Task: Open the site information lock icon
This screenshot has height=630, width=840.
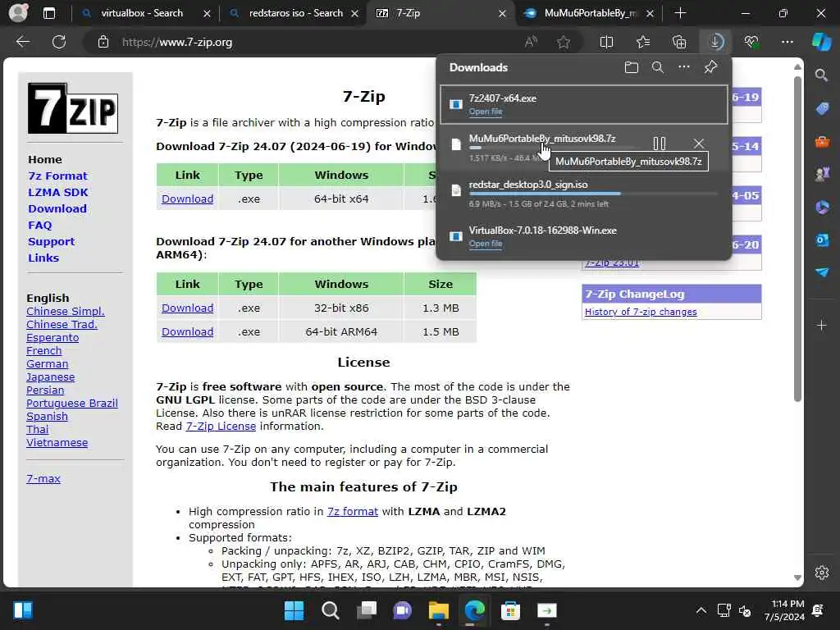Action: pyautogui.click(x=103, y=42)
